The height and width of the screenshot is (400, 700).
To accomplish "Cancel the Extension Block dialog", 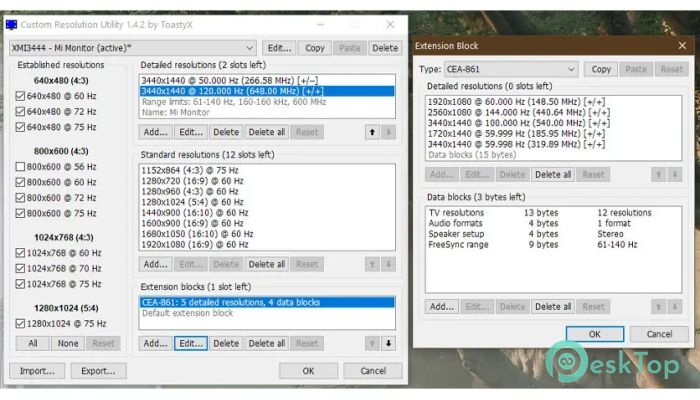I will point(659,334).
